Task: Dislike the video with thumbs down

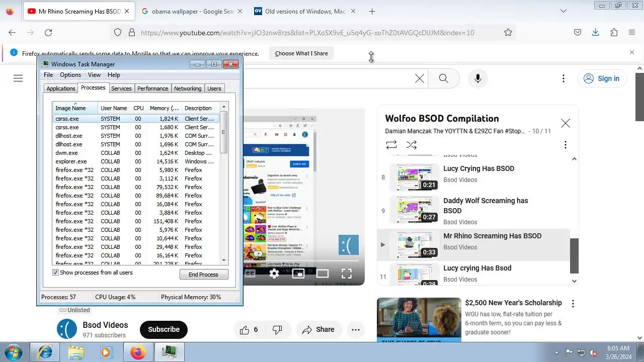Action: [277, 330]
